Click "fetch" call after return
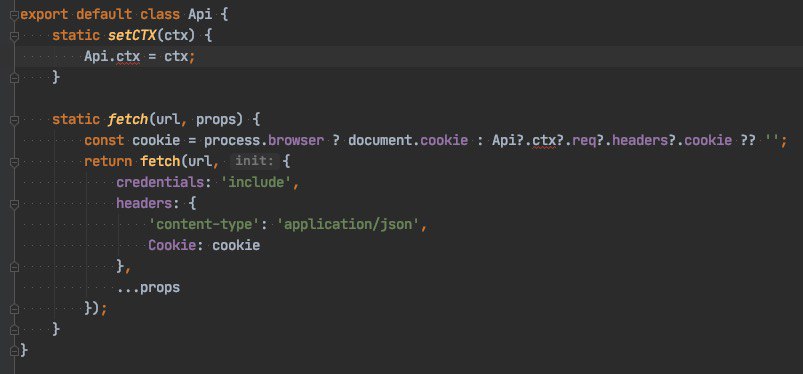Viewport: 803px width, 374px height. coord(160,162)
